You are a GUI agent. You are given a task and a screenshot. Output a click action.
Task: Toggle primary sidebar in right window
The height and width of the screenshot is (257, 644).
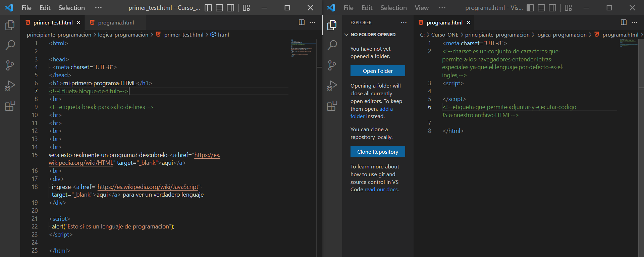pos(530,8)
